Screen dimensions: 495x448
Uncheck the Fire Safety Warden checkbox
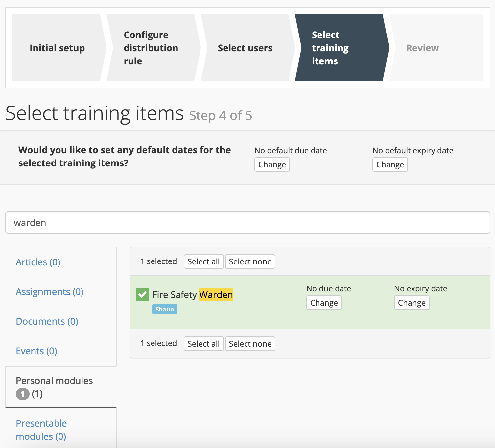[142, 294]
